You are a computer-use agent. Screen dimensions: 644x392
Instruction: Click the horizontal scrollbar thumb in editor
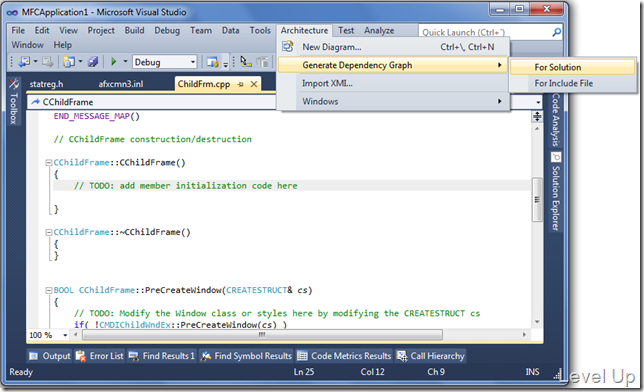[262, 335]
